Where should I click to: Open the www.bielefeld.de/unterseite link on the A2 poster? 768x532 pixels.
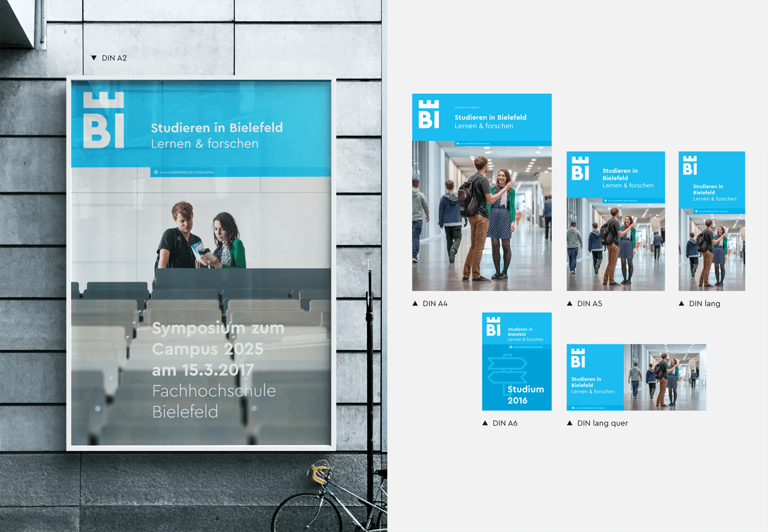coord(187,172)
